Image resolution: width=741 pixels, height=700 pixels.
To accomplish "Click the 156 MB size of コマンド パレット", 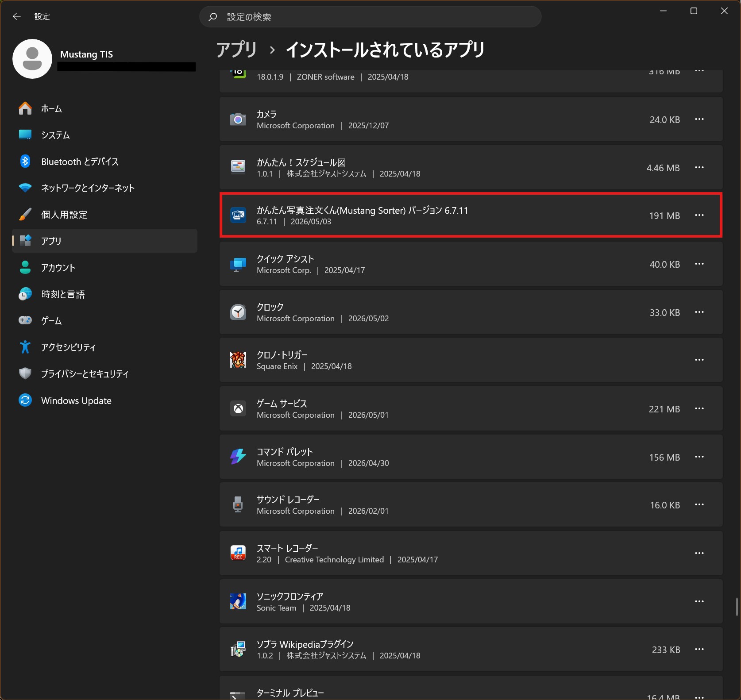I will (664, 457).
